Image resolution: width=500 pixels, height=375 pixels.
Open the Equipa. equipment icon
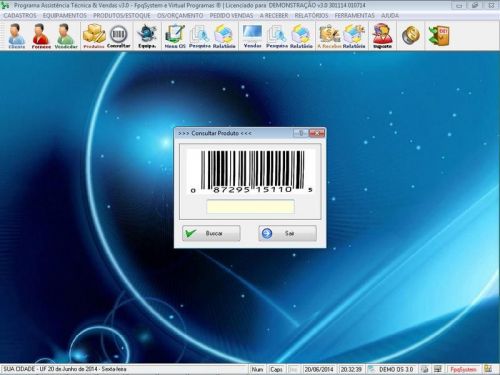coord(147,36)
